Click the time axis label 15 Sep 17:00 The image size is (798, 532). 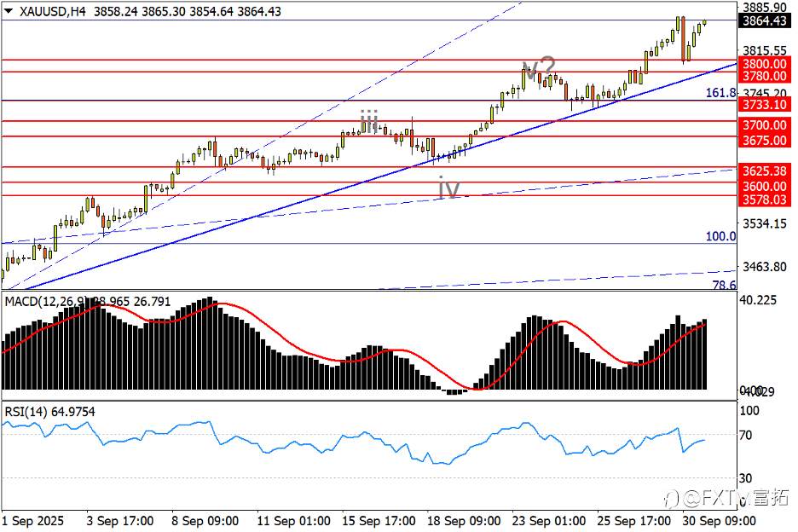click(379, 521)
